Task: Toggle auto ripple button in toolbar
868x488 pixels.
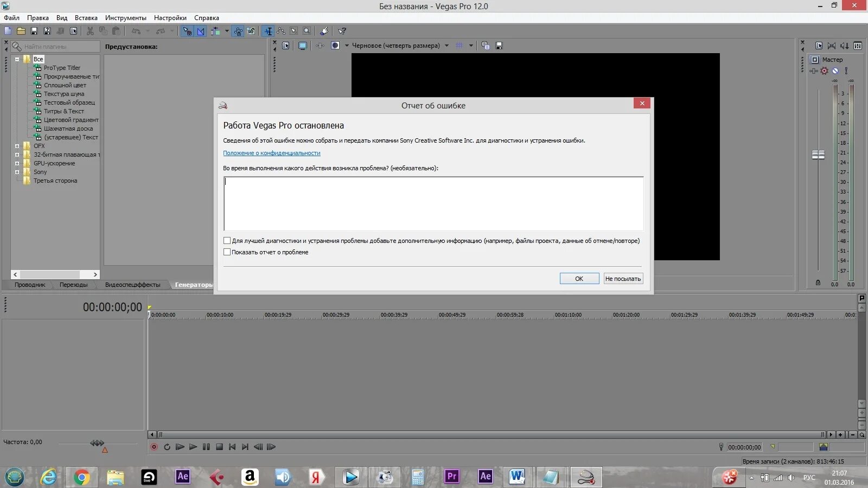Action: click(215, 31)
